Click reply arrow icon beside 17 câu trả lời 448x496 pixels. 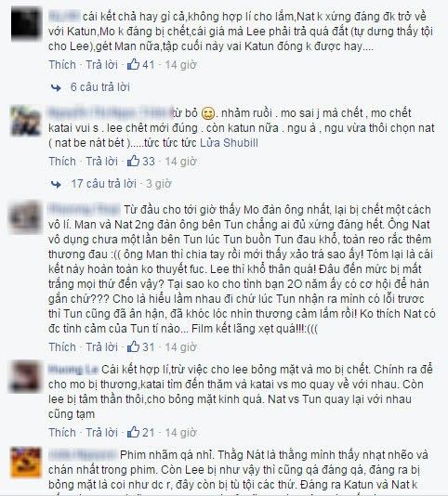click(56, 184)
